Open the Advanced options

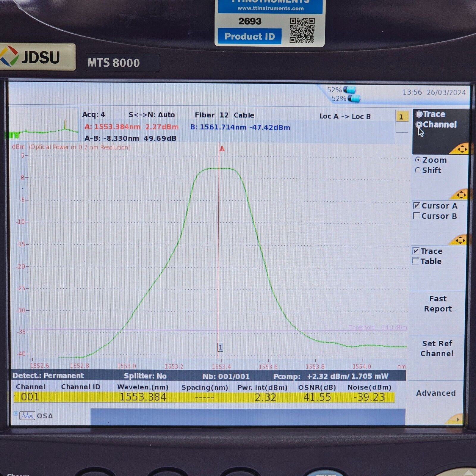436,393
